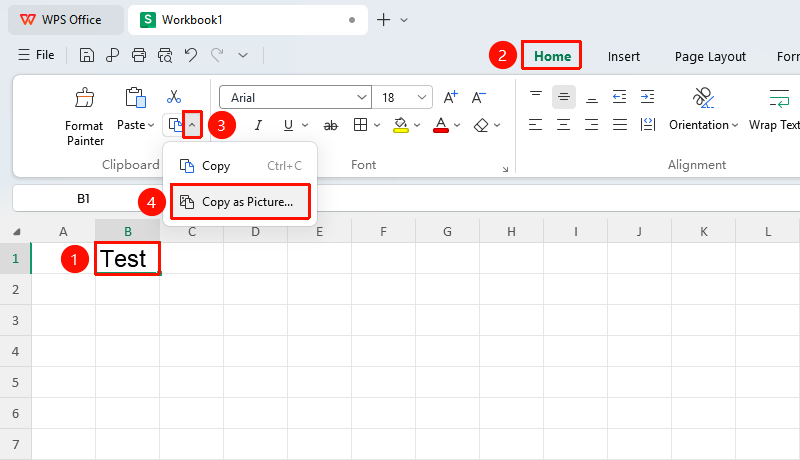Image resolution: width=800 pixels, height=460 pixels.
Task: Decrease font size with A- icon
Action: click(479, 97)
